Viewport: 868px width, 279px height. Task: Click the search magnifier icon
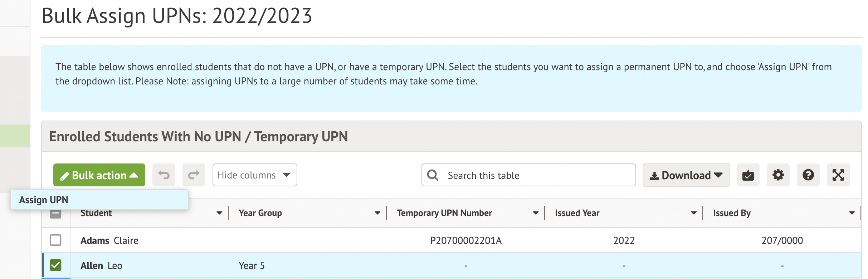point(433,175)
